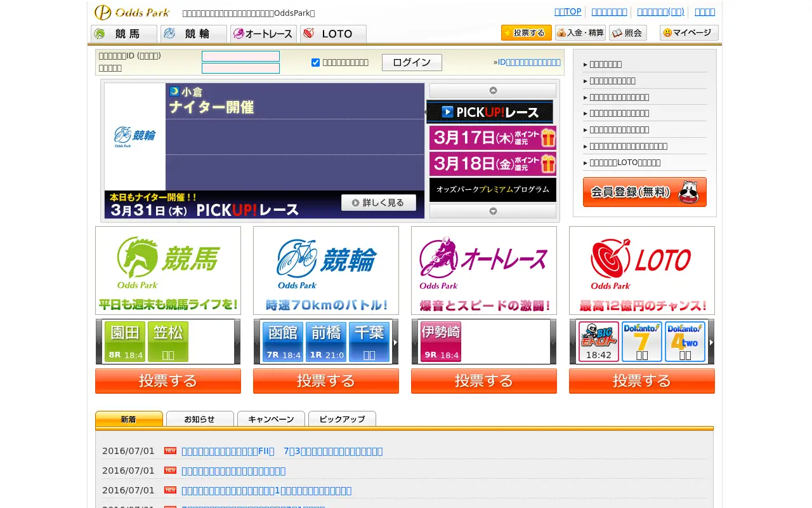
Task: Open the 競馬 tab in the top navigation
Action: (x=124, y=34)
